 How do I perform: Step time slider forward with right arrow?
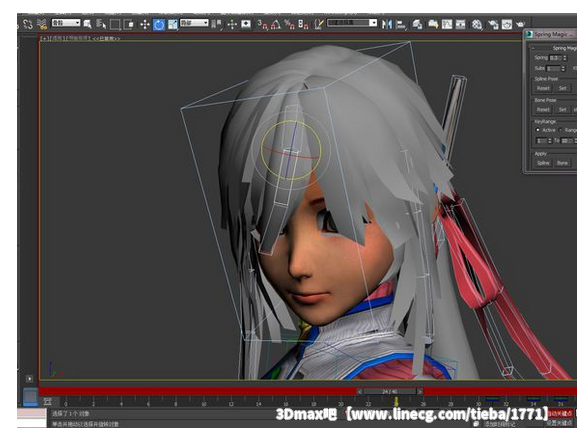(420, 391)
